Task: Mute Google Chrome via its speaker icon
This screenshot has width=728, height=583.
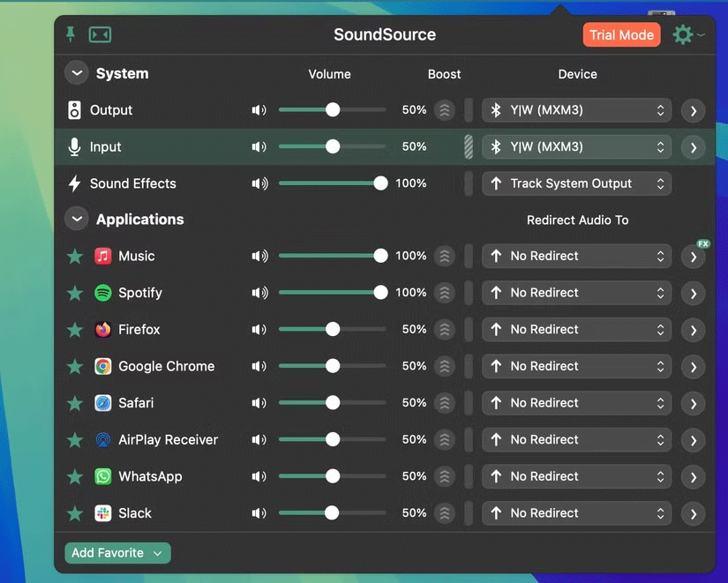Action: 258,365
